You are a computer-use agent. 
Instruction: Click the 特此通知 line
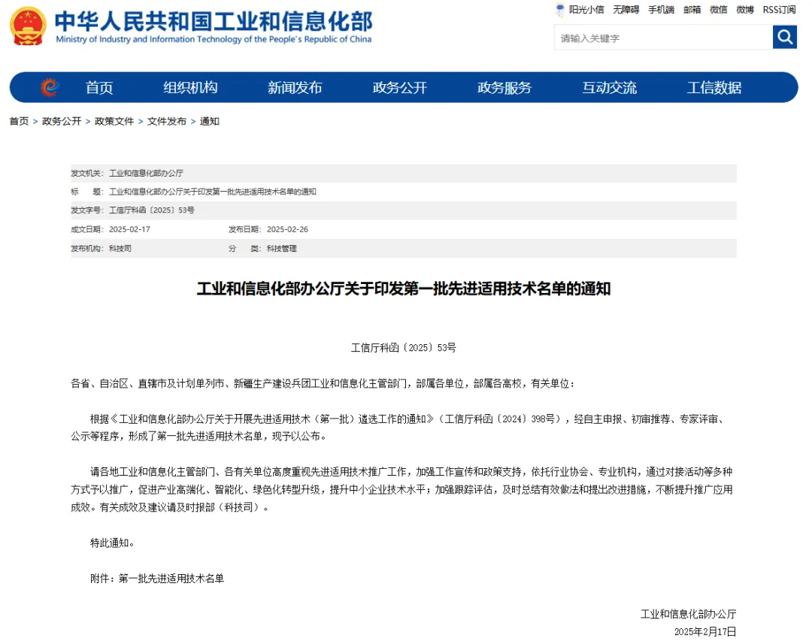[112, 543]
